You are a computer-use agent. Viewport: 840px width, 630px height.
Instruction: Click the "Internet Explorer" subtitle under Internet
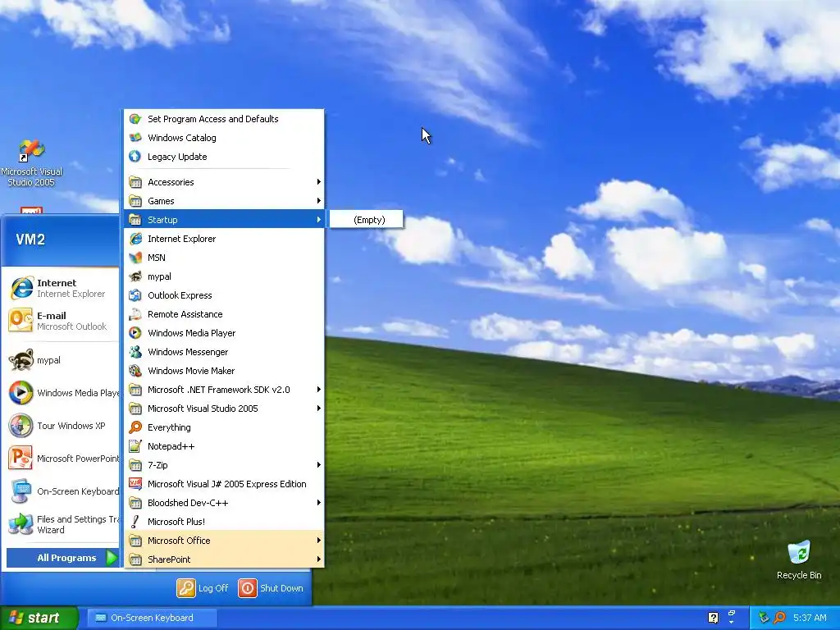tap(71, 294)
